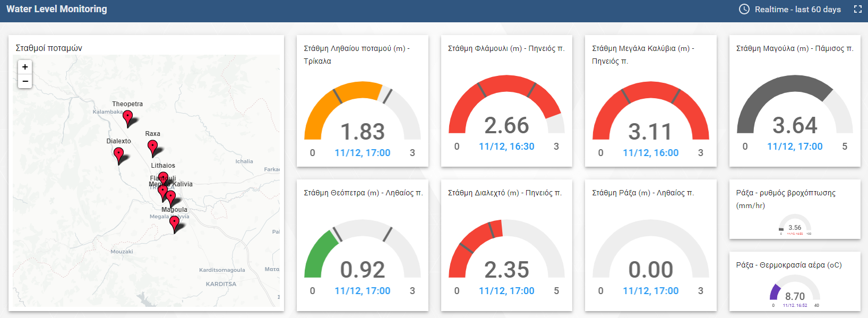Click the Kalambaka label on the map

[108, 112]
